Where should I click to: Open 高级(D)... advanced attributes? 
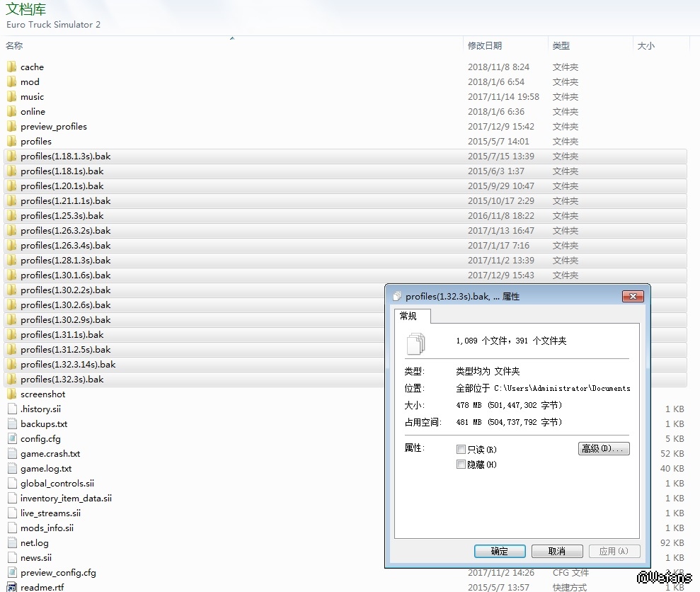tap(604, 448)
